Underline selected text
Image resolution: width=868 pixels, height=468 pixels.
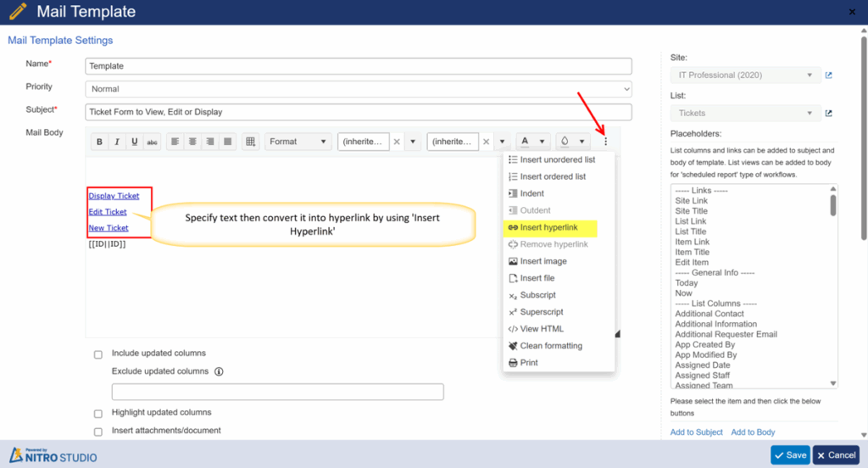coord(135,142)
